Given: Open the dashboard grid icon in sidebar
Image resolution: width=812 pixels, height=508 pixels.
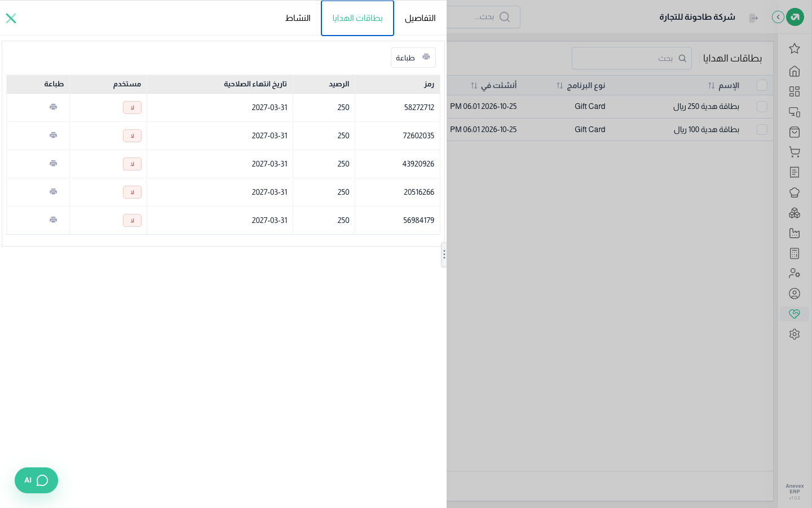Looking at the screenshot, I should coord(795,91).
